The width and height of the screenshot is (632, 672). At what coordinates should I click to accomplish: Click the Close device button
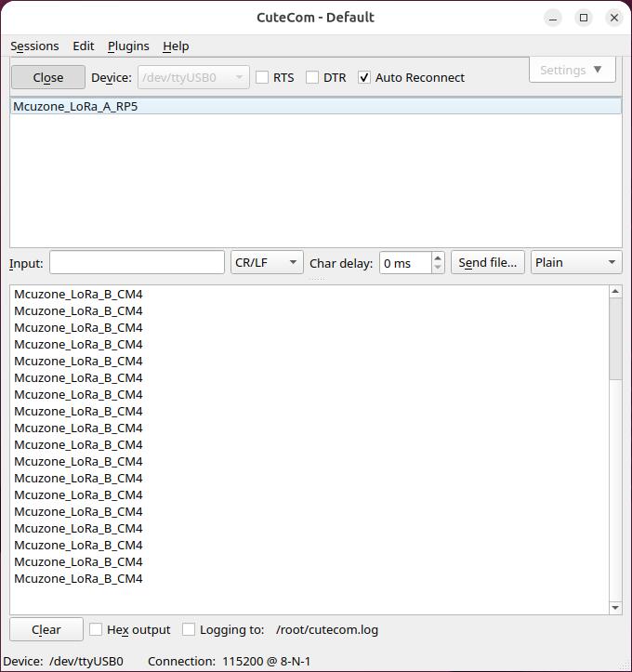click(47, 77)
